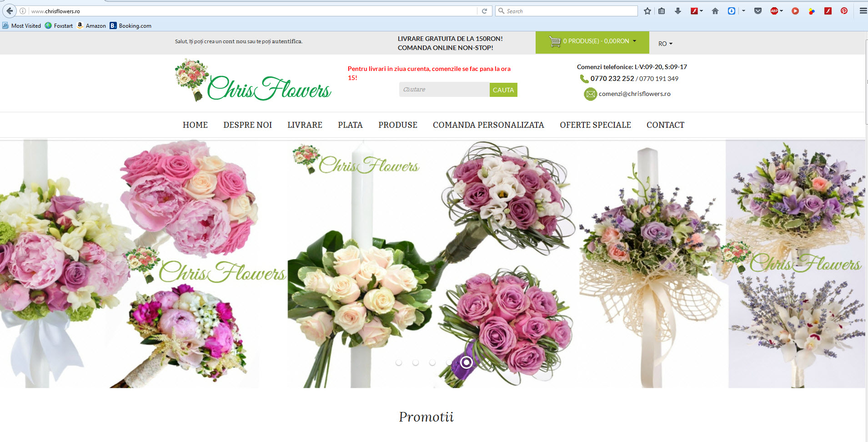
Task: Click the LIVRARE GRATUITA DE LA 150RON text
Action: click(450, 39)
